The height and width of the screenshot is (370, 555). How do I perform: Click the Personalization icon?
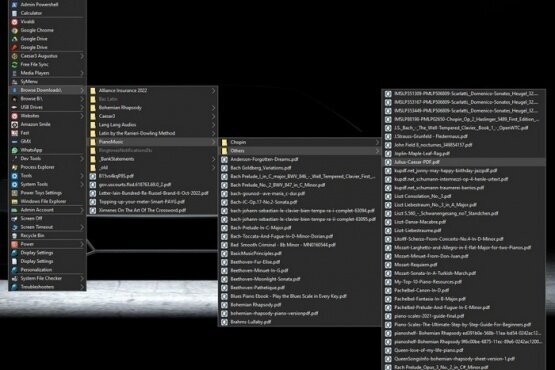click(15, 270)
